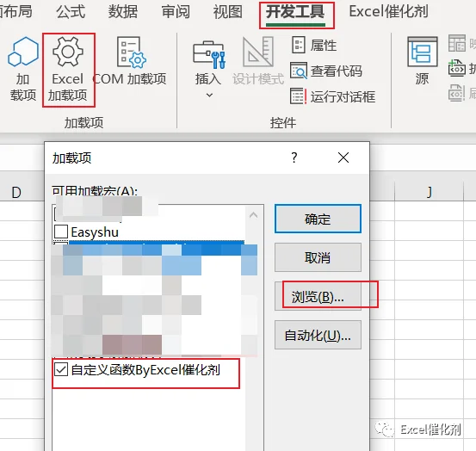Click the 浏览(B)... button
Screen dimensions: 476x451
coord(318,296)
